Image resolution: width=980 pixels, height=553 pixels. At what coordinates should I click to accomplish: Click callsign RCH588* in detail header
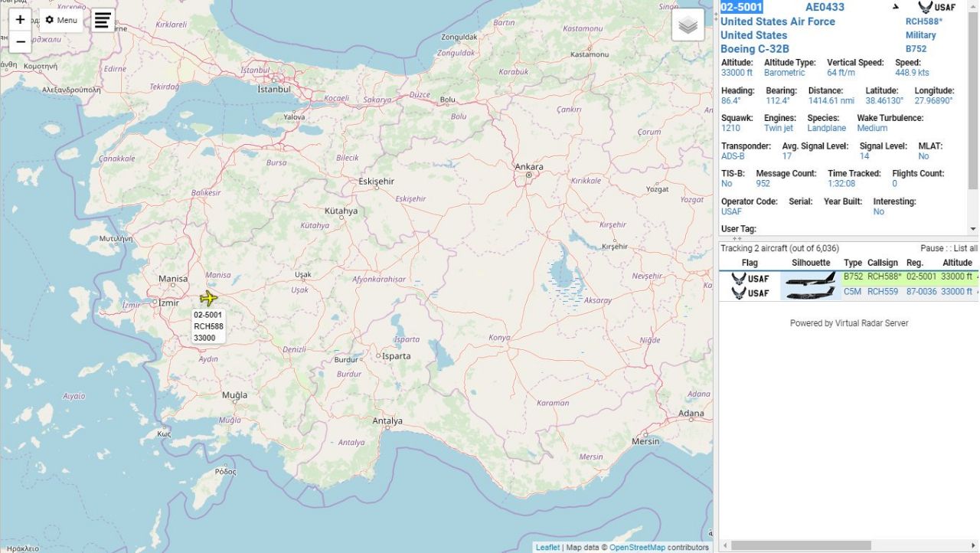(924, 21)
